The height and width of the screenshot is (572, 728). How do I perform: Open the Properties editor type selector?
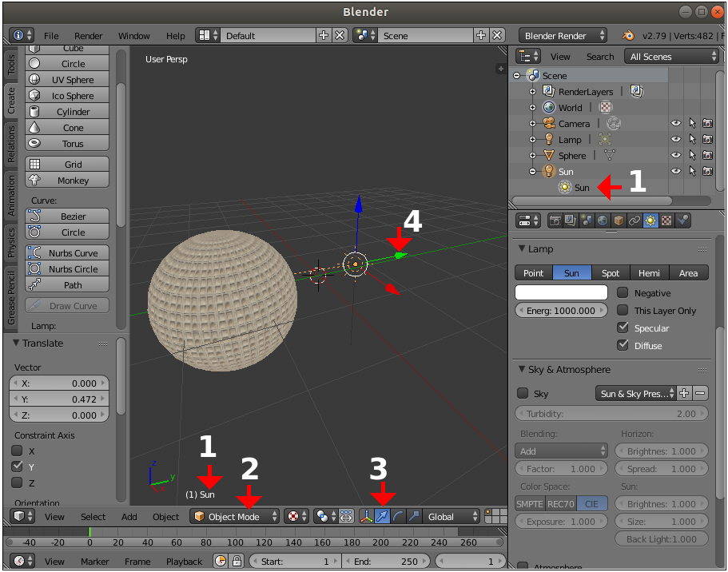(528, 220)
